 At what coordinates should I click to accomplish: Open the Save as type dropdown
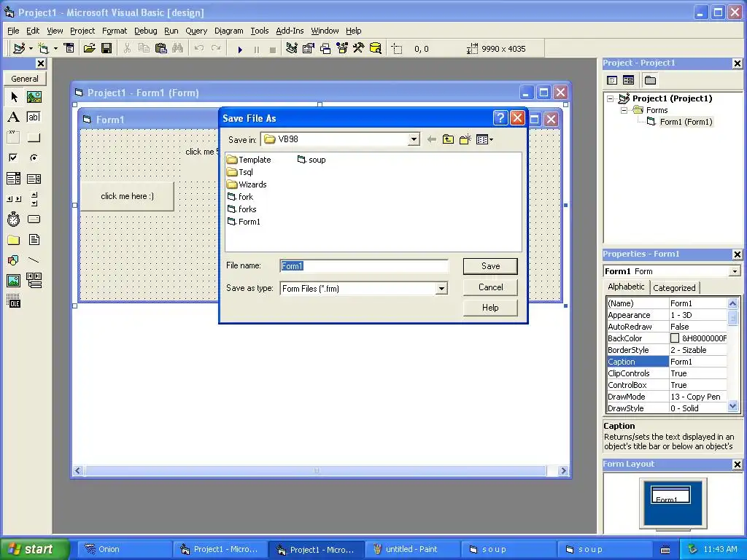point(441,289)
